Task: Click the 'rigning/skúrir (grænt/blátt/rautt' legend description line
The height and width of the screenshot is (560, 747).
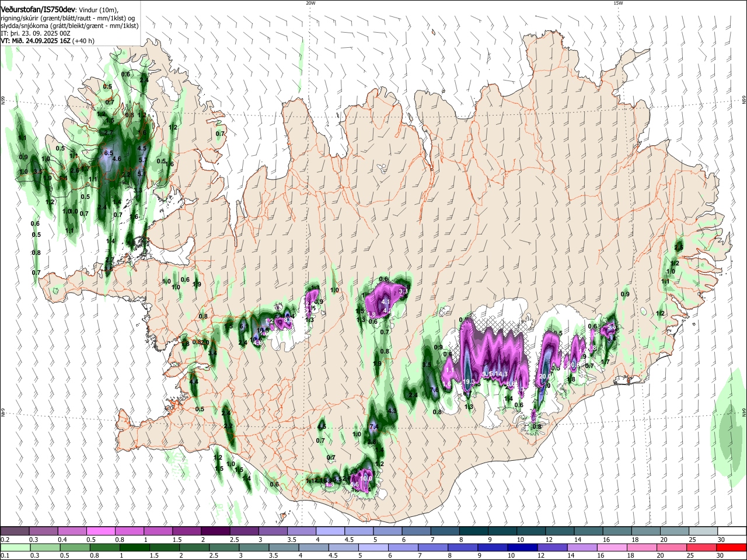Action: pyautogui.click(x=68, y=18)
